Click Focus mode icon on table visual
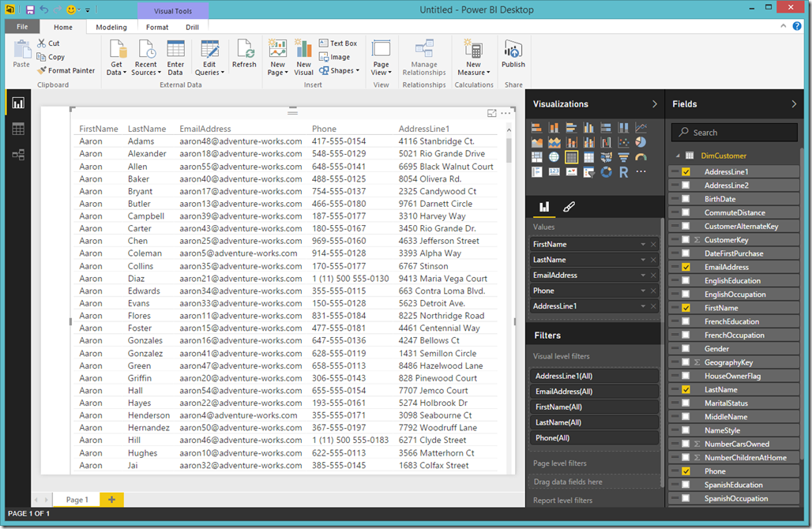Screen dimensions: 812x529 point(492,113)
